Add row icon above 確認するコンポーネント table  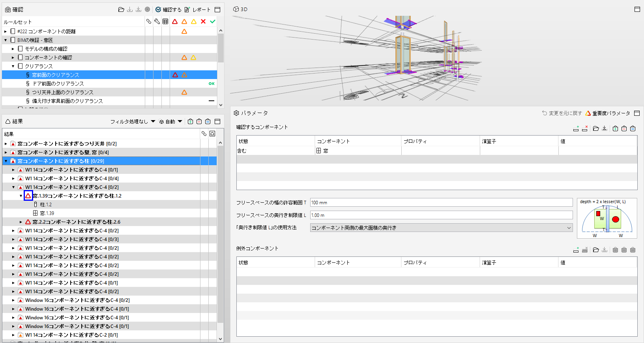click(x=576, y=128)
